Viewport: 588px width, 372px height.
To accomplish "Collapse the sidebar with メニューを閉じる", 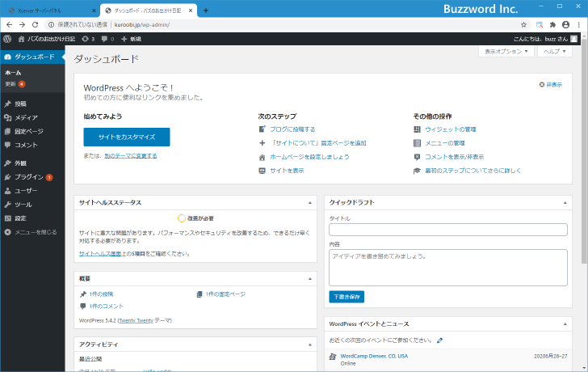I will (x=31, y=232).
